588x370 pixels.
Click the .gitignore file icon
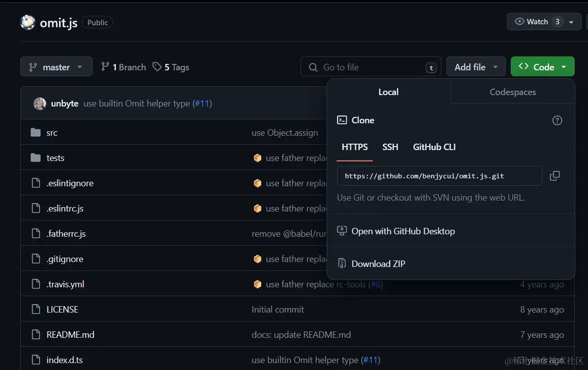coord(36,259)
